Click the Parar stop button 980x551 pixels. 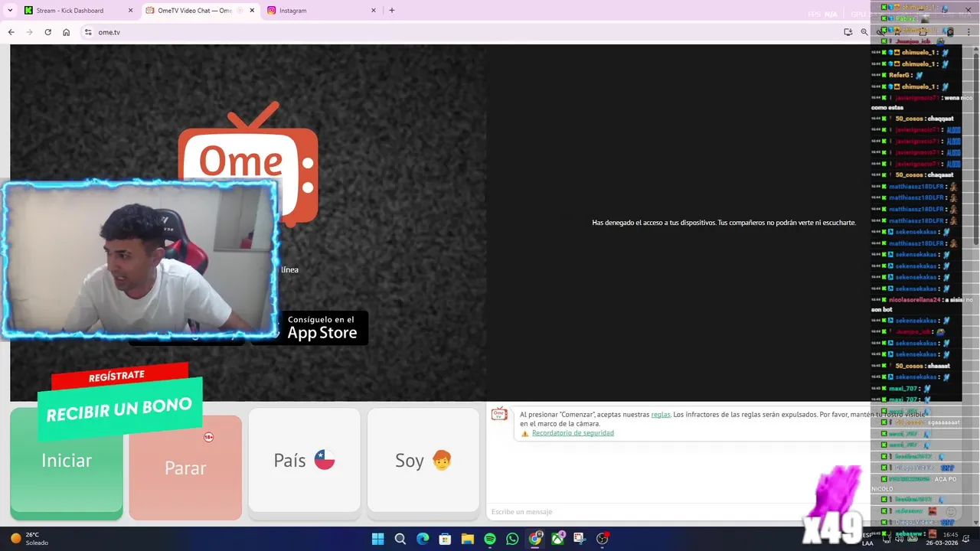coord(185,467)
